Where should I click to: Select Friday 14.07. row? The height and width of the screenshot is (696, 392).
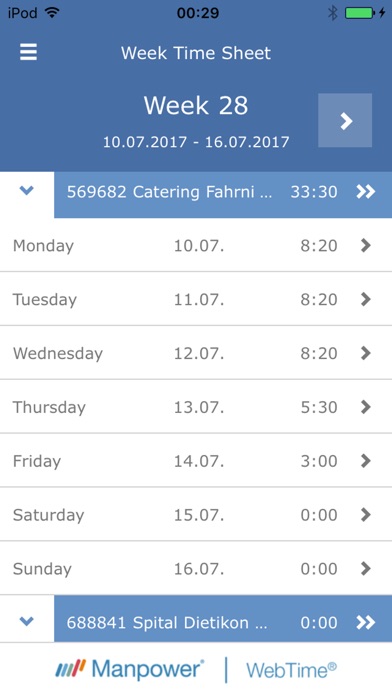[196, 461]
